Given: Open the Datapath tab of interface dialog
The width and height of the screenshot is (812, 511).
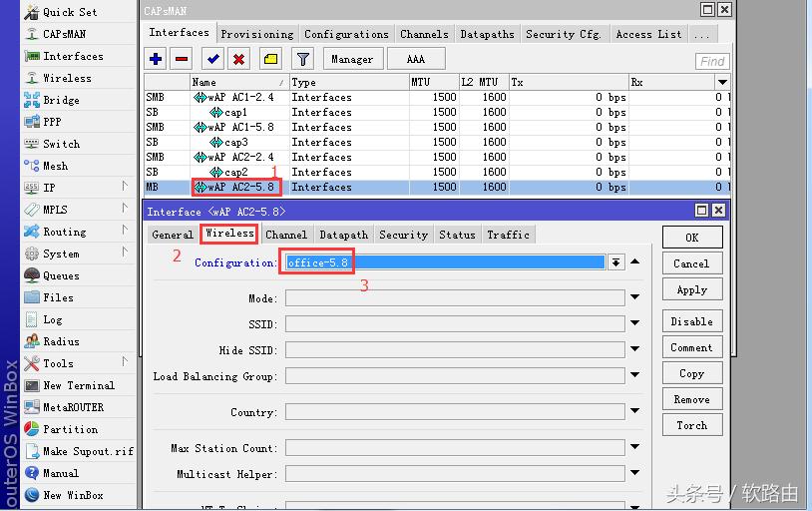Looking at the screenshot, I should [x=344, y=235].
